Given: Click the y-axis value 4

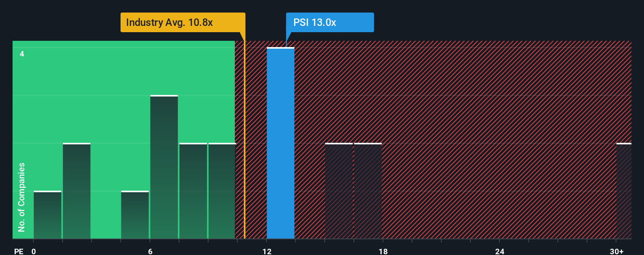Looking at the screenshot, I should click(x=22, y=54).
